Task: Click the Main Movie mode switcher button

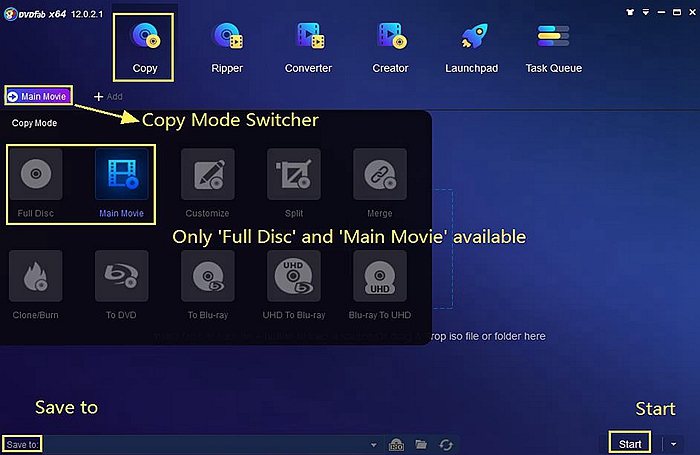Action: (38, 96)
